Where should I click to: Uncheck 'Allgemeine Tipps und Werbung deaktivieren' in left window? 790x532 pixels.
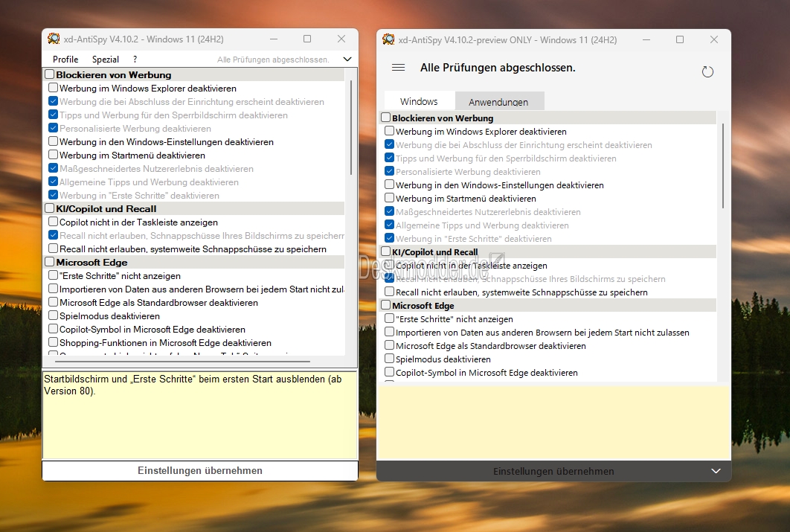[x=53, y=182]
